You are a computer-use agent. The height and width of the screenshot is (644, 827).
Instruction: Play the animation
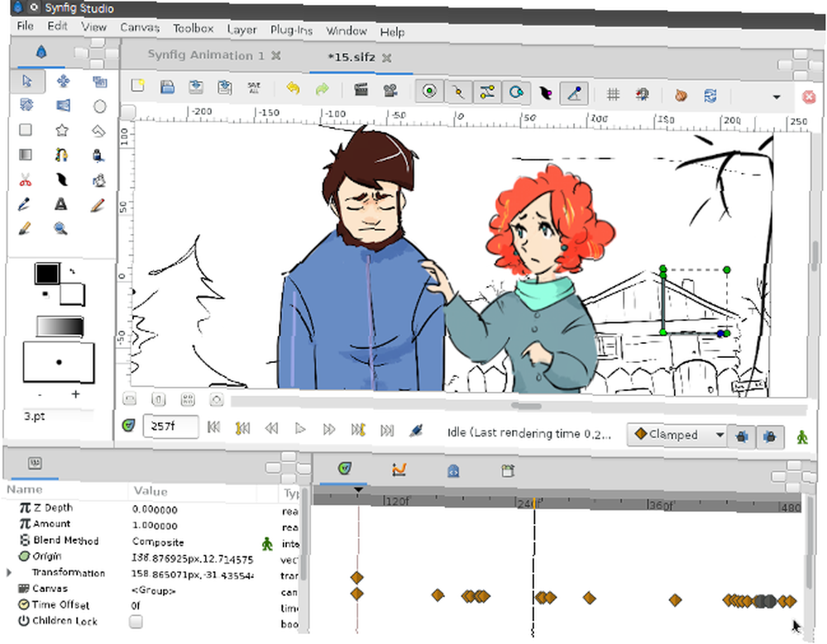(x=300, y=428)
